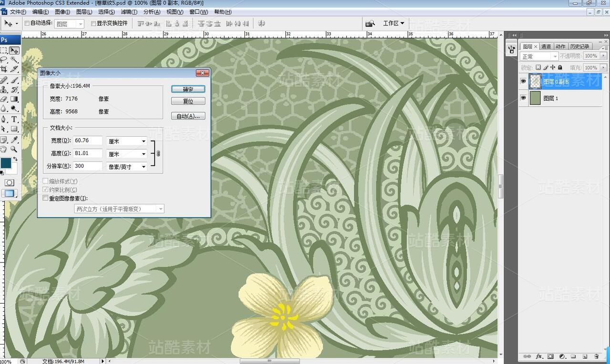Viewport: 610px width, 364px height.
Task: Select the Move tool in the toolbox
Action: (x=14, y=50)
